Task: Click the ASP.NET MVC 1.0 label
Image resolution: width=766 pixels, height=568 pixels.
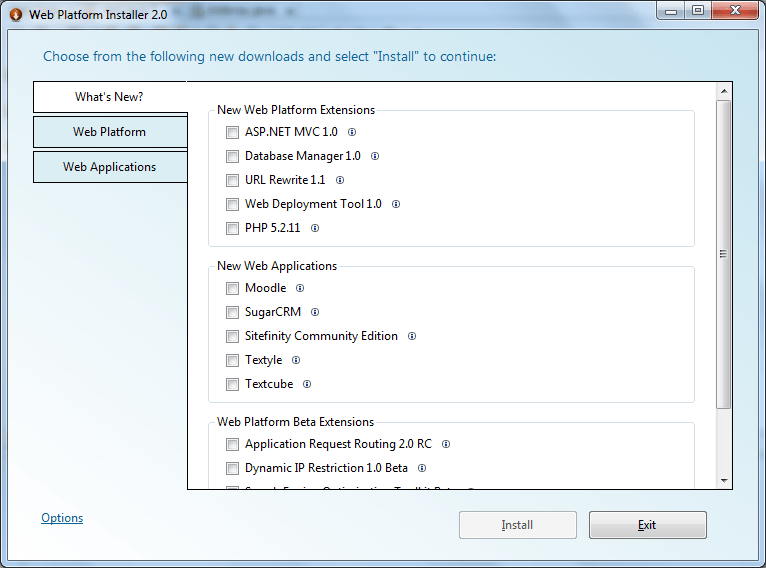Action: point(291,132)
